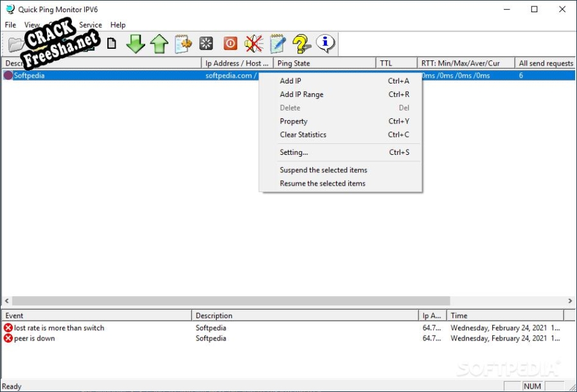The width and height of the screenshot is (577, 392).
Task: Choose Suspend the selected items
Action: (x=323, y=170)
